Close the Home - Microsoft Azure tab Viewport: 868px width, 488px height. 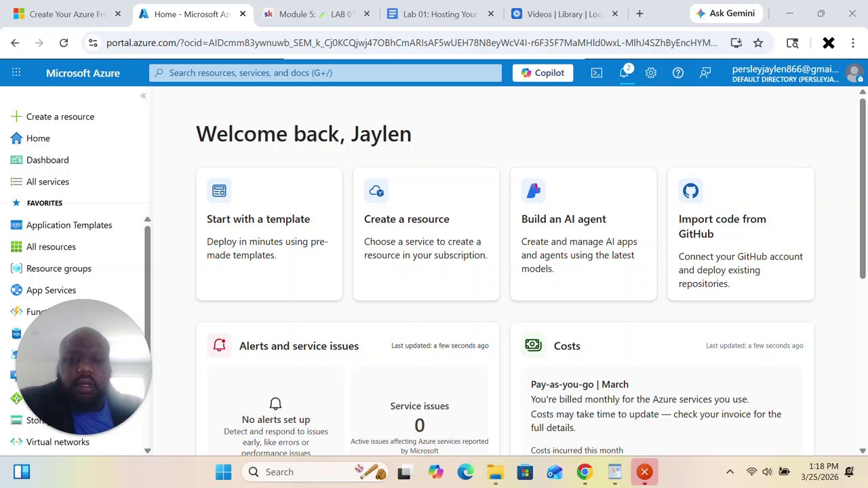243,14
